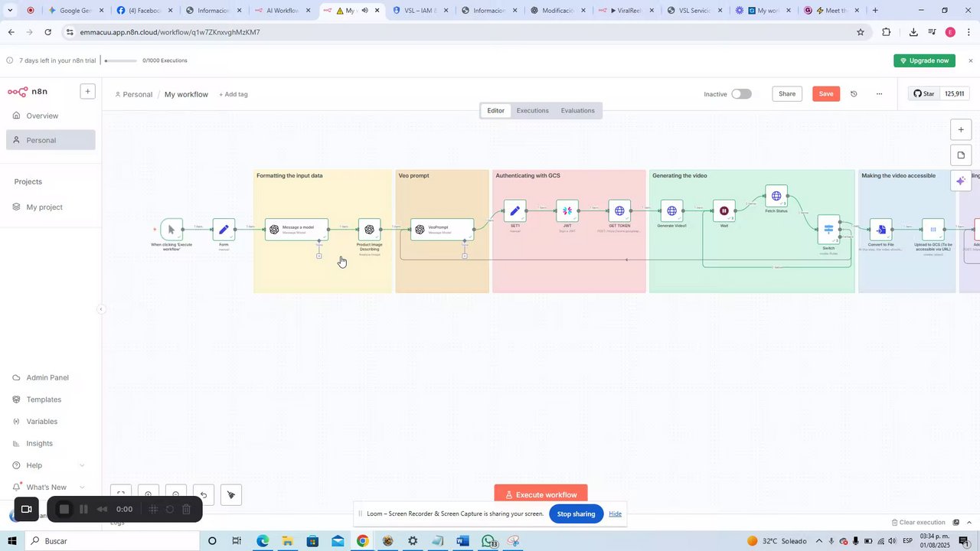
Task: Click the Hide link in Loom bar
Action: click(x=615, y=514)
